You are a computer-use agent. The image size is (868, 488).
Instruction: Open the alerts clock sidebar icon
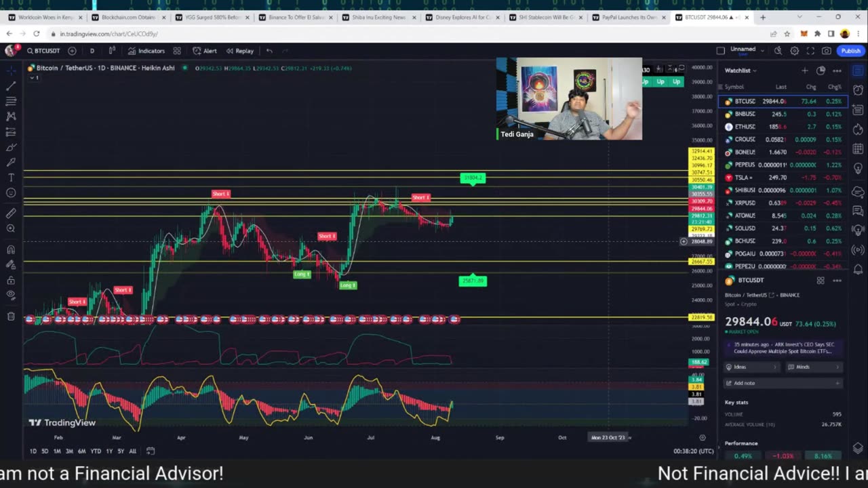(858, 90)
